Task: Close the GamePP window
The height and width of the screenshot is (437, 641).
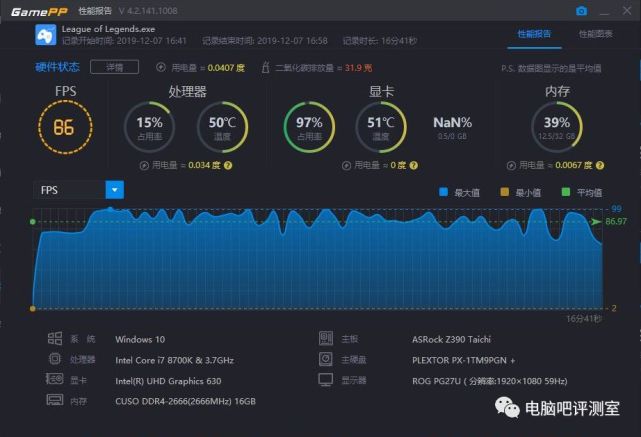Action: point(627,11)
